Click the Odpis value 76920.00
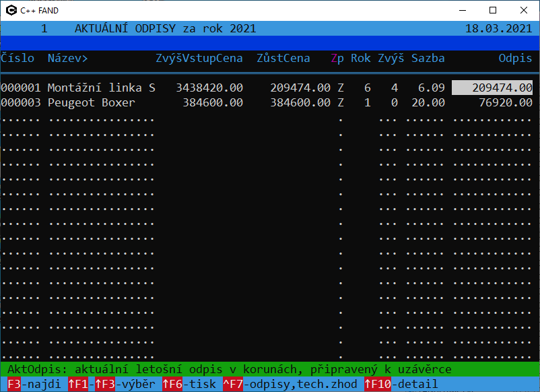The height and width of the screenshot is (392, 540). 502,103
